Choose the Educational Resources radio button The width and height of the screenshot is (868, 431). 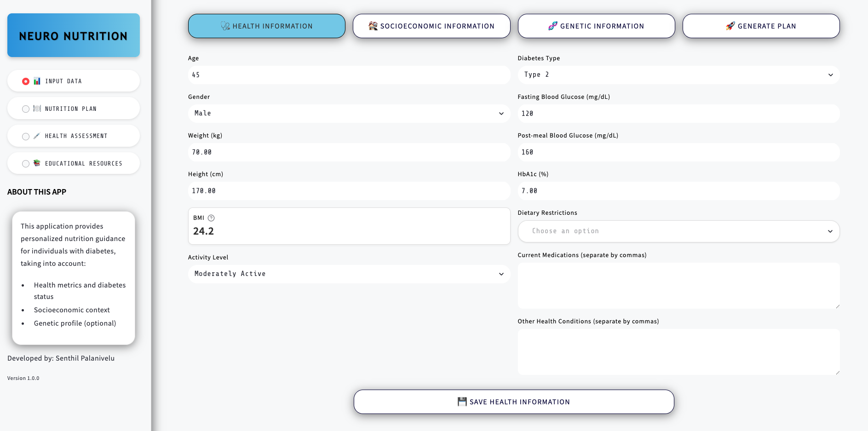point(26,164)
